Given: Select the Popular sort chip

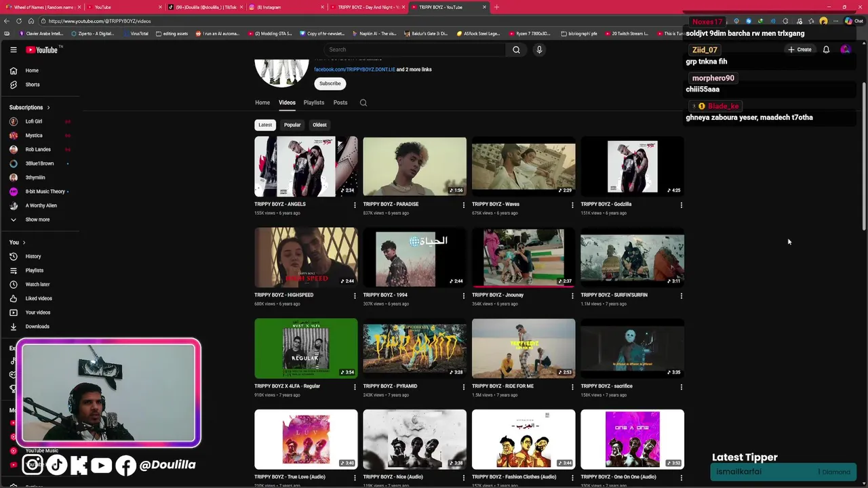Looking at the screenshot, I should point(292,125).
